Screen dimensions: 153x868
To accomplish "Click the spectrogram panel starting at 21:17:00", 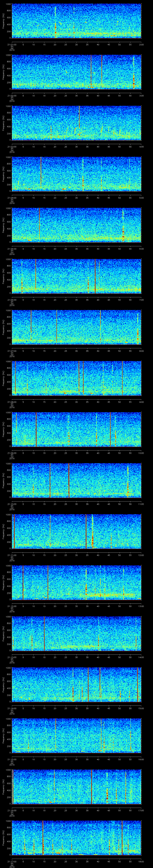I will (x=77, y=838).
